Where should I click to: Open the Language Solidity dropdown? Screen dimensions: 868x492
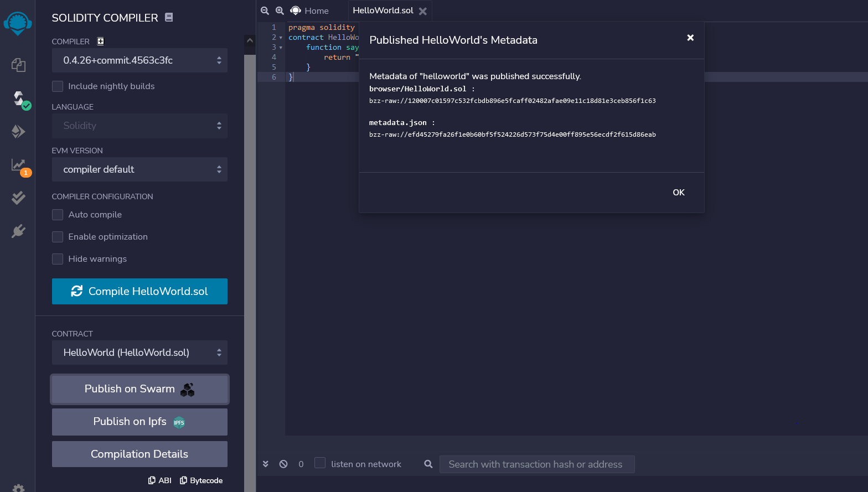(x=139, y=126)
